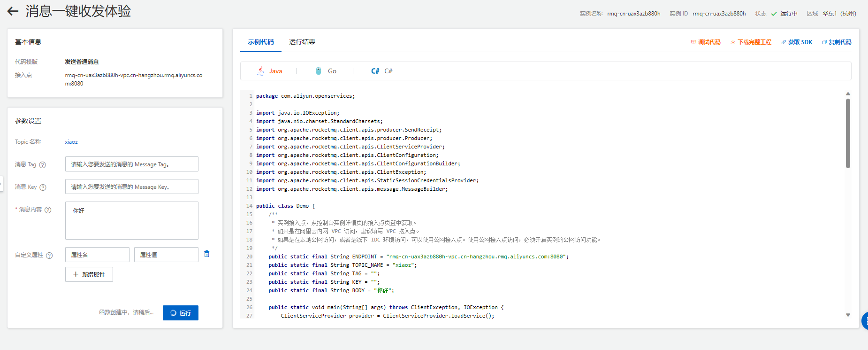Image resolution: width=868 pixels, height=350 pixels.
Task: Click the 运行 button
Action: point(181,313)
